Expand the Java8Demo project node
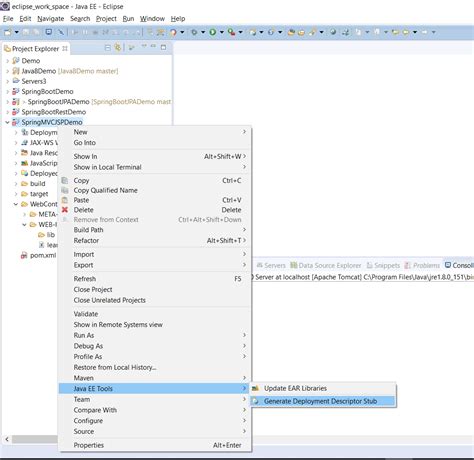The image size is (474, 460). point(7,71)
